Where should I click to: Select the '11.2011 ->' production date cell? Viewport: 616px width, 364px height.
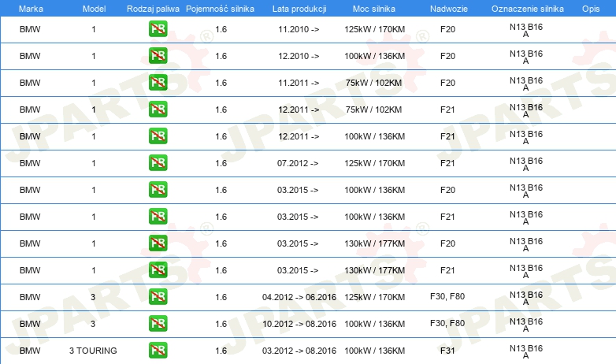coord(299,83)
